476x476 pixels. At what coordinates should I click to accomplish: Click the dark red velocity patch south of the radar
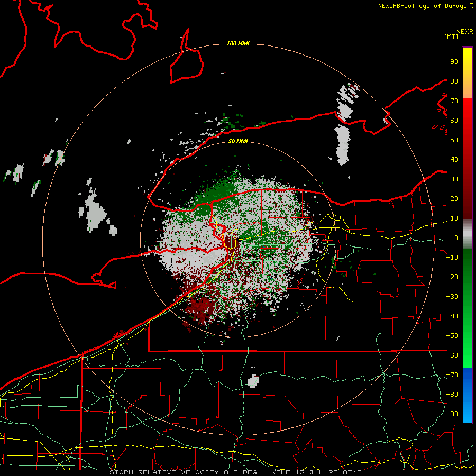point(199,307)
